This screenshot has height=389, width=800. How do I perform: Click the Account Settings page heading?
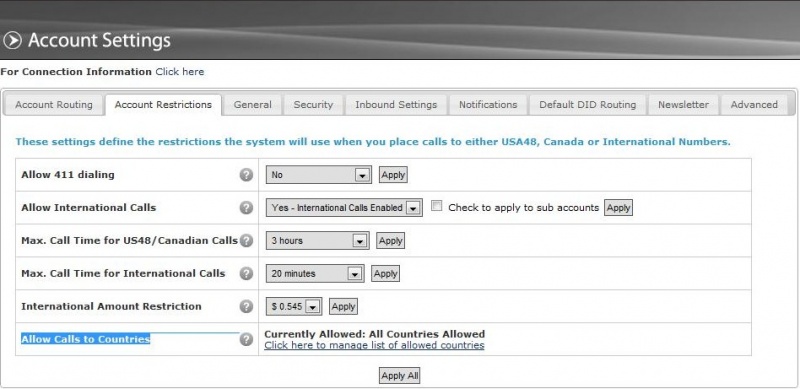pyautogui.click(x=99, y=40)
